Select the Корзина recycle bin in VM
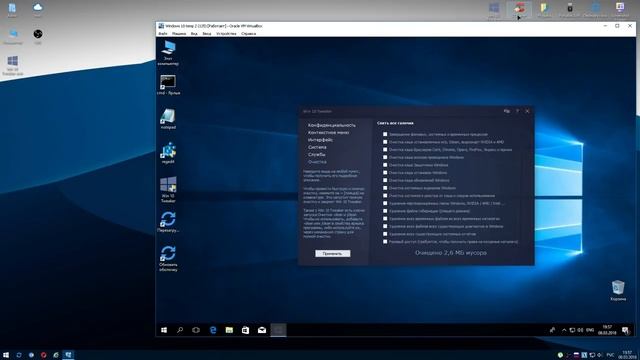The width and height of the screenshot is (640, 360). tap(618, 290)
